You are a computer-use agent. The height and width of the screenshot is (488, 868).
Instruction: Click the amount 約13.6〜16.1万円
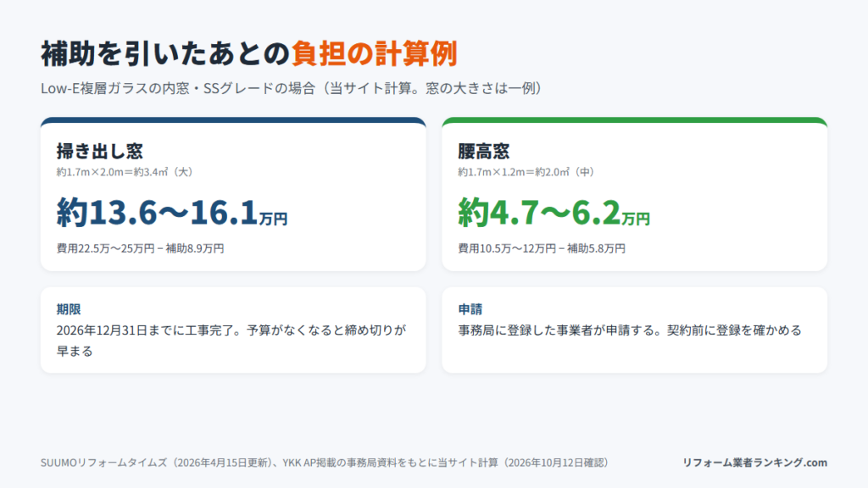click(x=171, y=213)
